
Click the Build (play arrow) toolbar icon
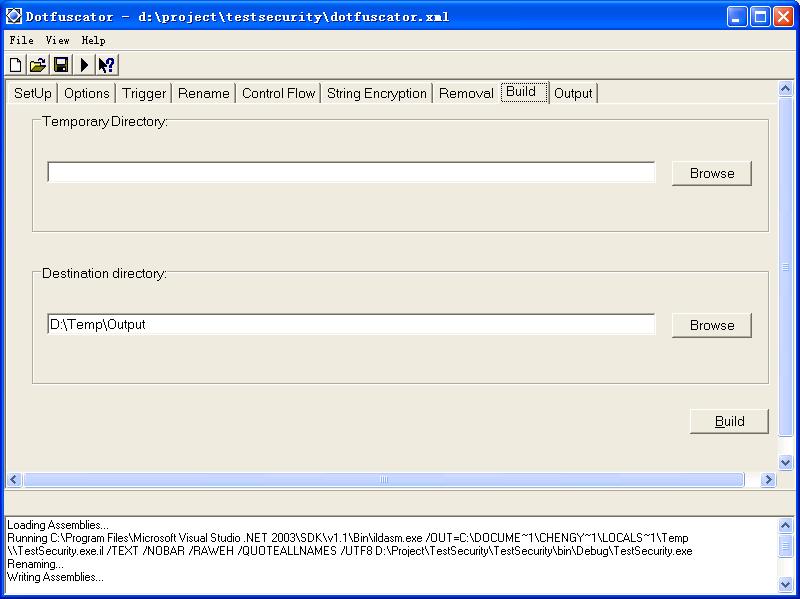(x=84, y=65)
